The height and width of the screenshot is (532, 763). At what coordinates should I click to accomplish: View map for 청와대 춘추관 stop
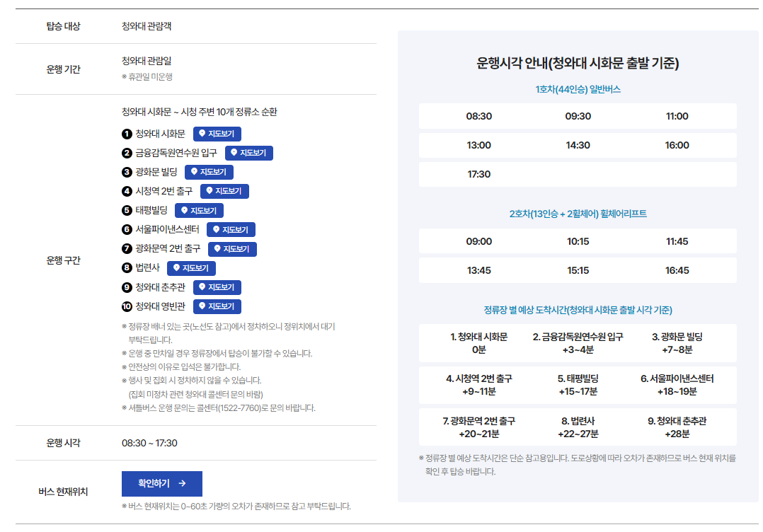tap(217, 287)
